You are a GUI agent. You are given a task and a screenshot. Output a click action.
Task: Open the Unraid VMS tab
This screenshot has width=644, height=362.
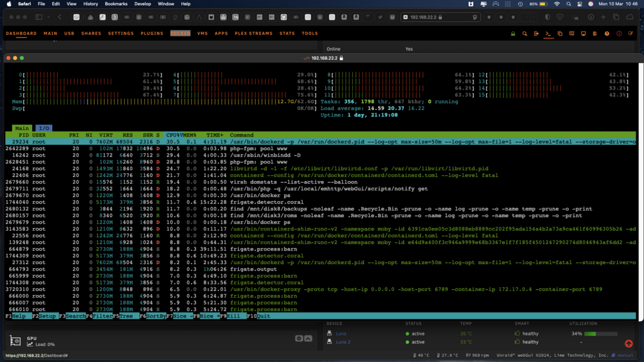tap(202, 33)
